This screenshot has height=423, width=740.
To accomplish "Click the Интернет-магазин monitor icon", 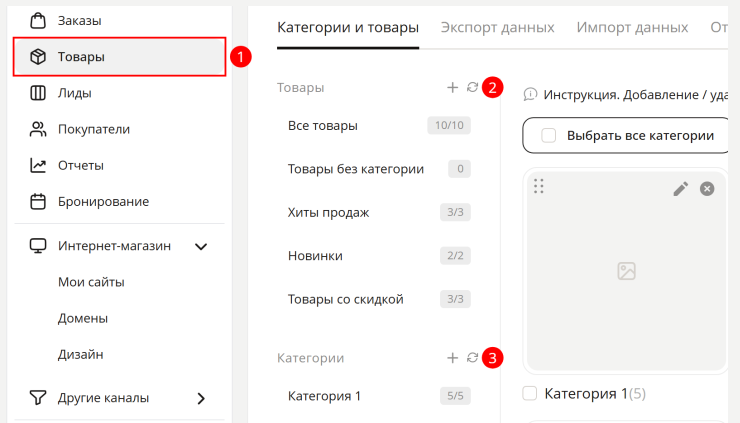I will click(38, 246).
